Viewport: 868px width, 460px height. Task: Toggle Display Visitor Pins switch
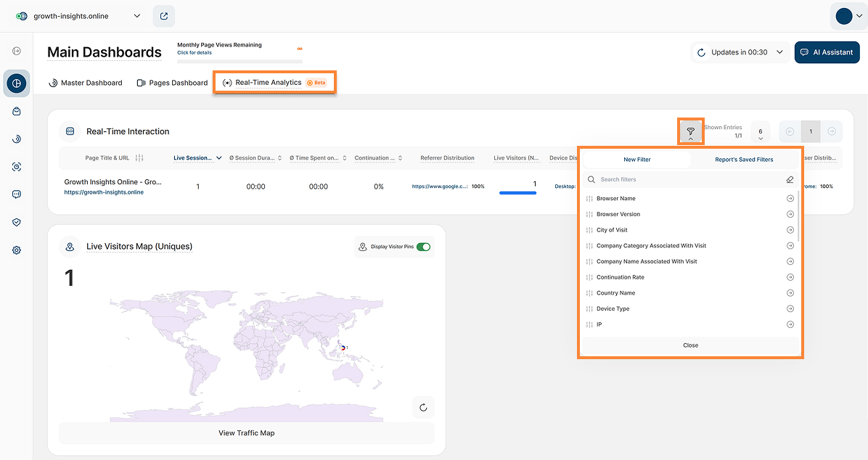(x=423, y=247)
